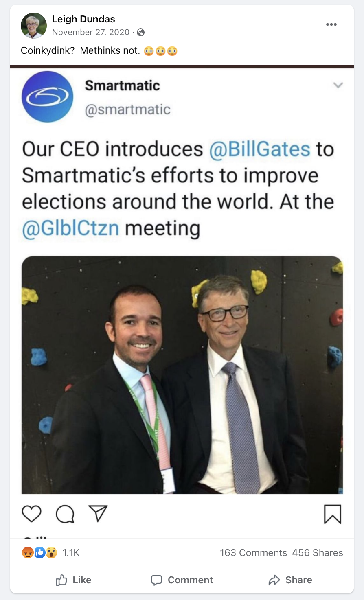This screenshot has height=600, width=364.
Task: Tap the heart icon under the photo
Action: 31,514
